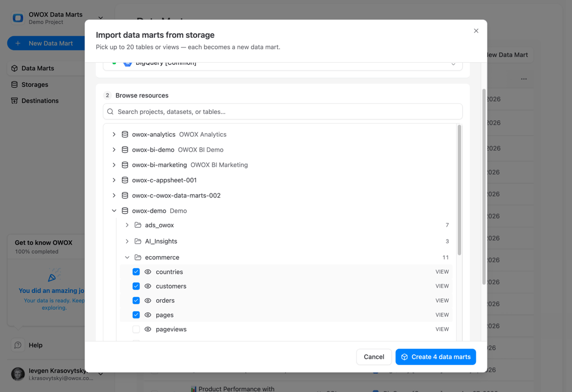The image size is (572, 392).
Task: Click the database icon of owox-bi-demo
Action: coord(125,150)
